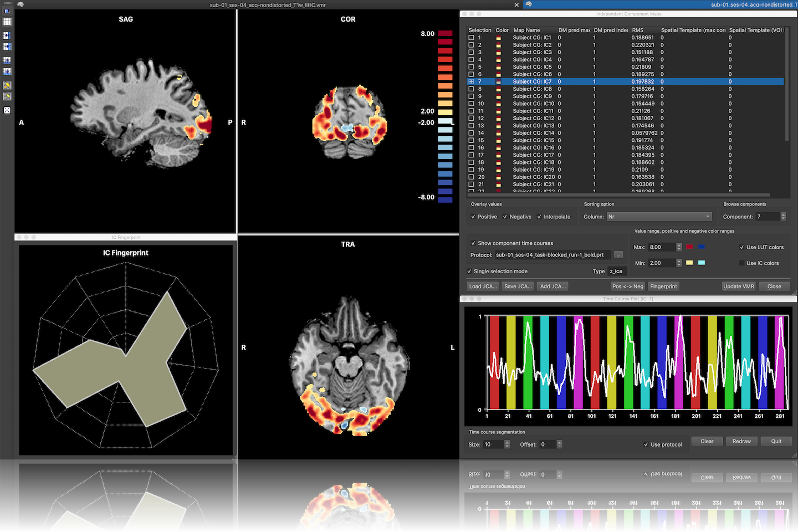Click the grid icon with up arrow
The width and height of the screenshot is (798, 532).
point(7,60)
